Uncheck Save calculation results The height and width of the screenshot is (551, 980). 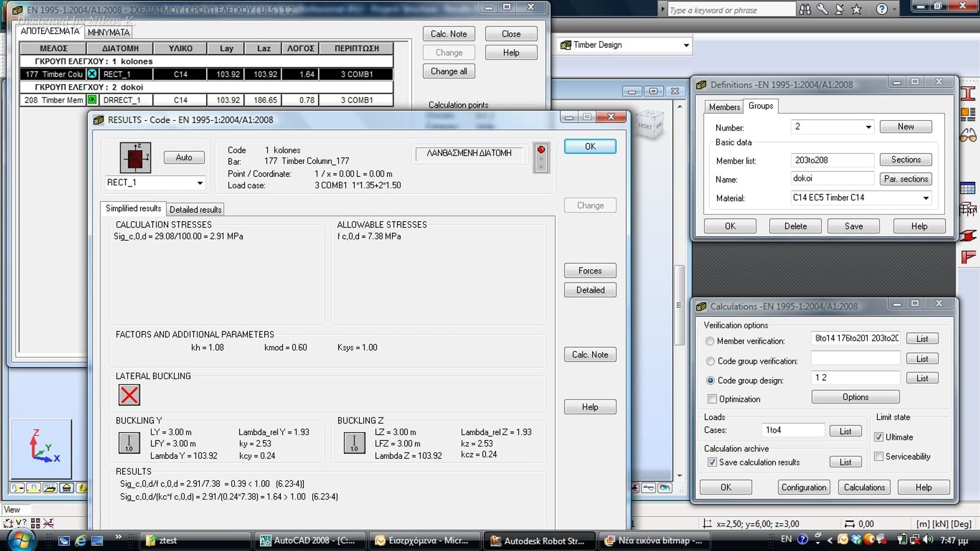click(712, 462)
